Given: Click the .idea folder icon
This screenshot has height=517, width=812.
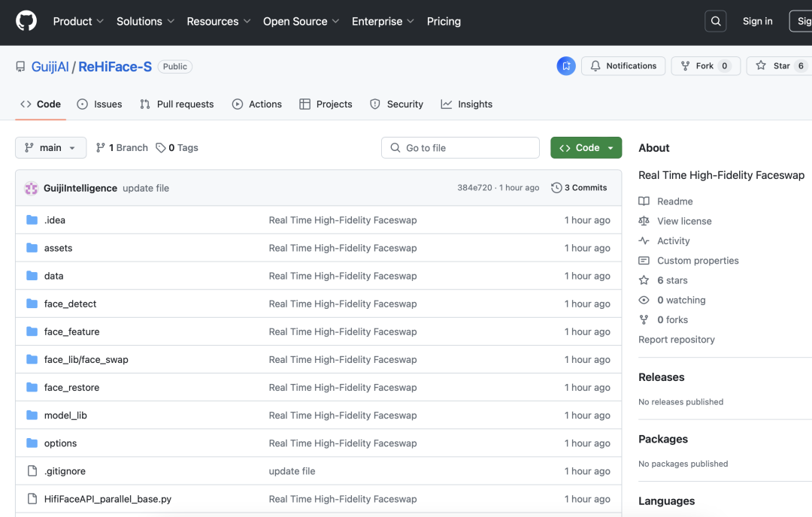Looking at the screenshot, I should [32, 220].
